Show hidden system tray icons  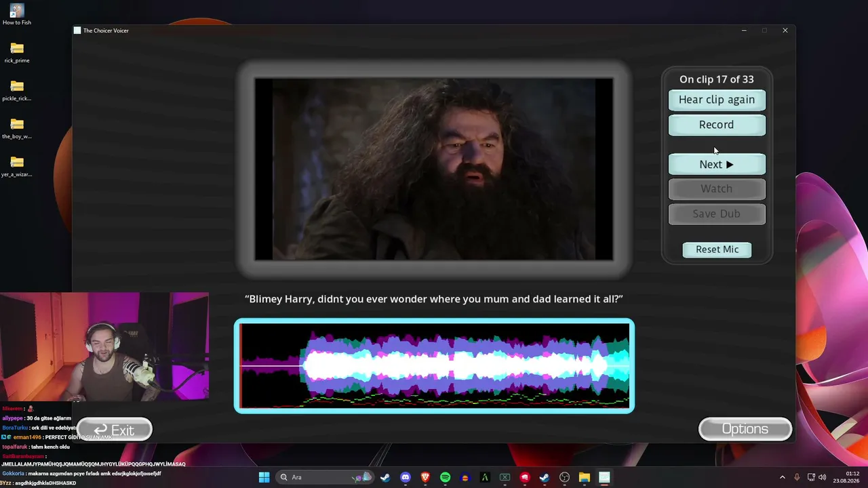point(782,477)
